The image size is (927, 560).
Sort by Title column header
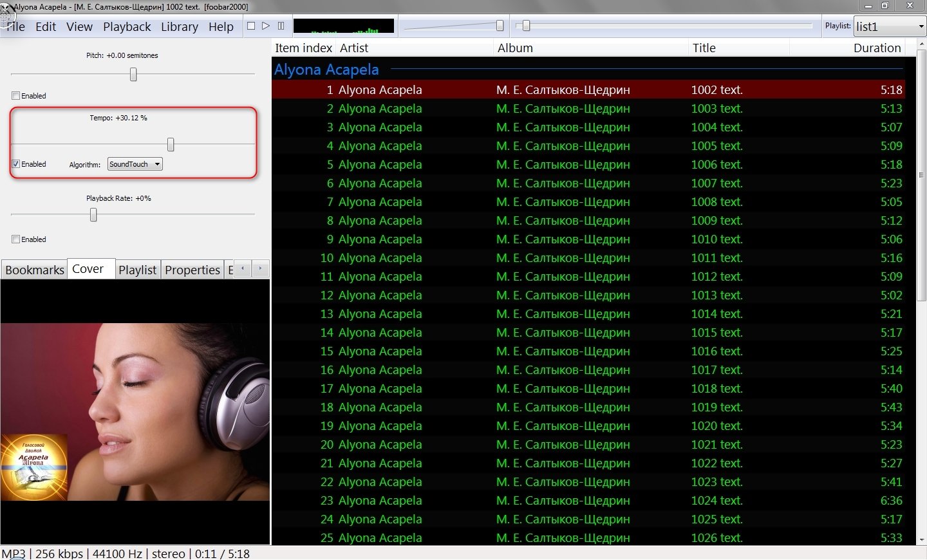(x=739, y=48)
